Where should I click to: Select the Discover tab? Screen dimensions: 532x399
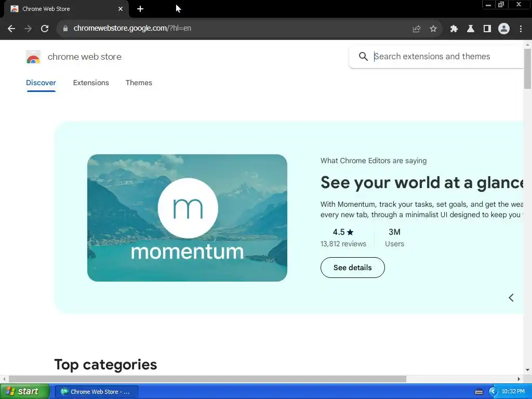(41, 83)
